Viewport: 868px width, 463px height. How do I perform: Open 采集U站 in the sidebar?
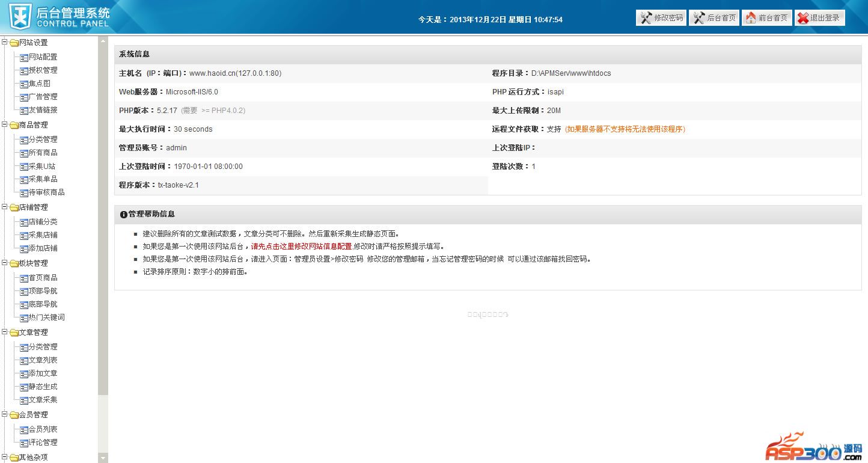(42, 166)
